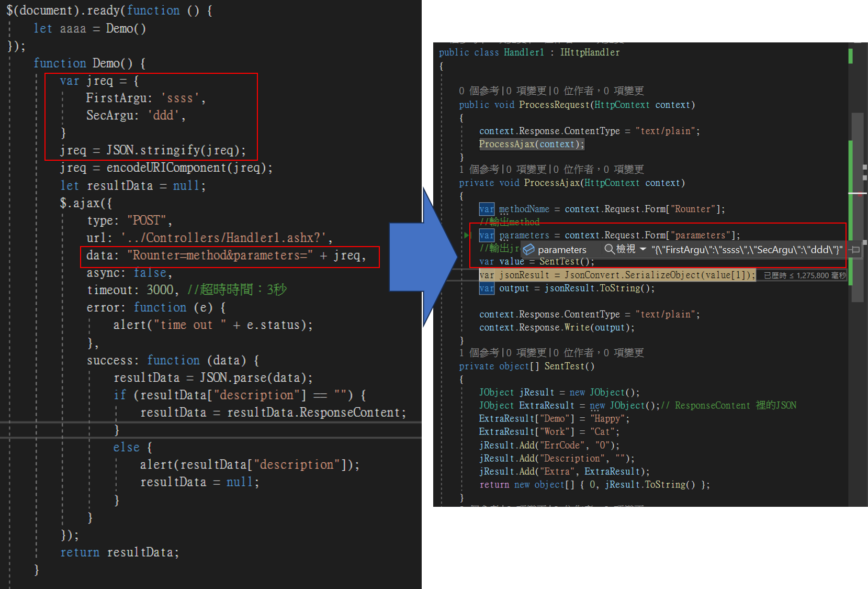Click the JSON string value in data tip

point(747,250)
